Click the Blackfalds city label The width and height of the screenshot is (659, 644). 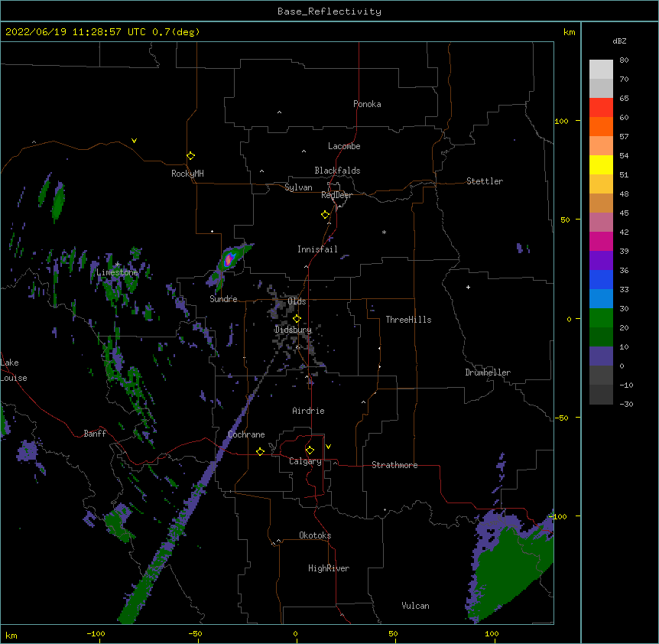(337, 171)
